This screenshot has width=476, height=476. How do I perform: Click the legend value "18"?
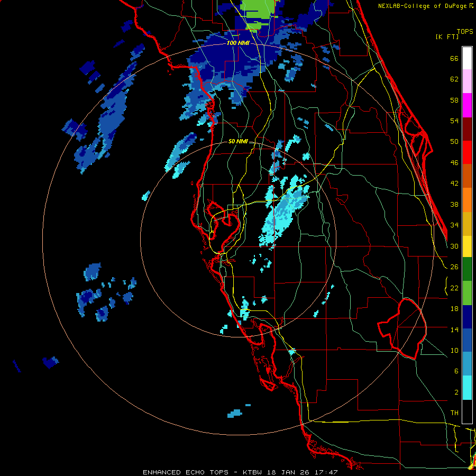(x=454, y=309)
